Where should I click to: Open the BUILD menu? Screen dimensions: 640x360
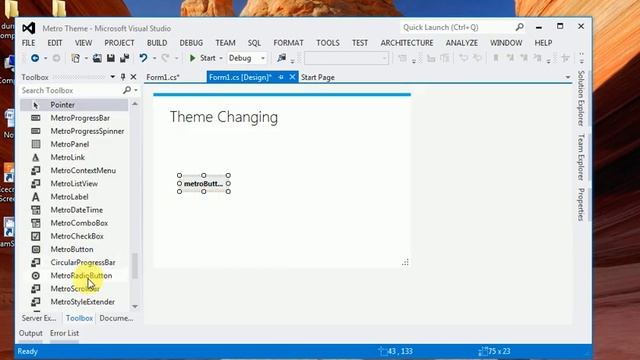click(x=157, y=43)
